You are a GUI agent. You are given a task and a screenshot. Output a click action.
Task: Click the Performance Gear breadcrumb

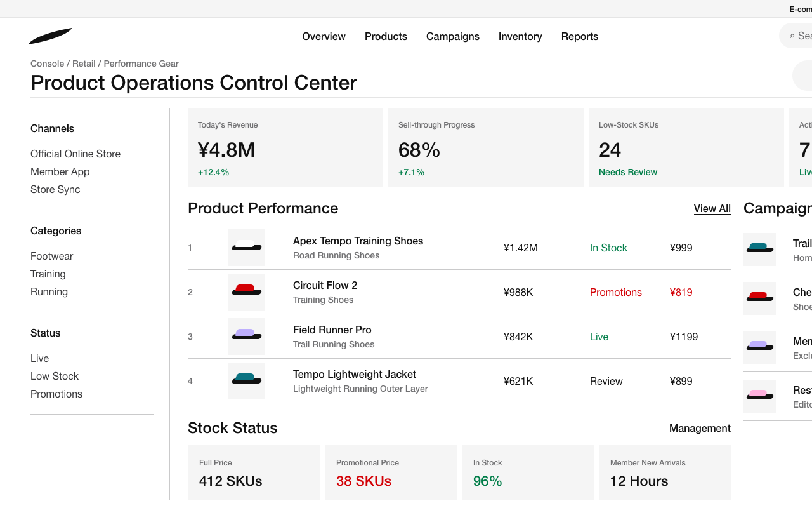[141, 63]
